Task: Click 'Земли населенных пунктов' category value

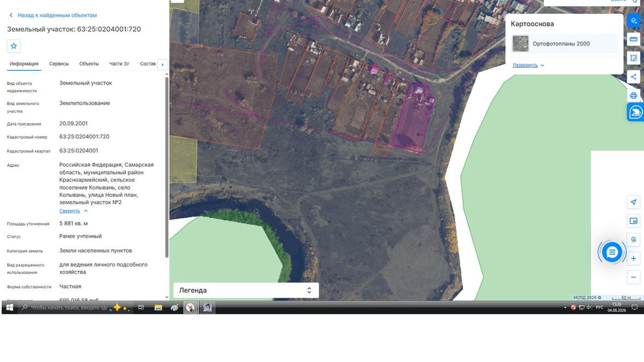Action: coord(96,250)
